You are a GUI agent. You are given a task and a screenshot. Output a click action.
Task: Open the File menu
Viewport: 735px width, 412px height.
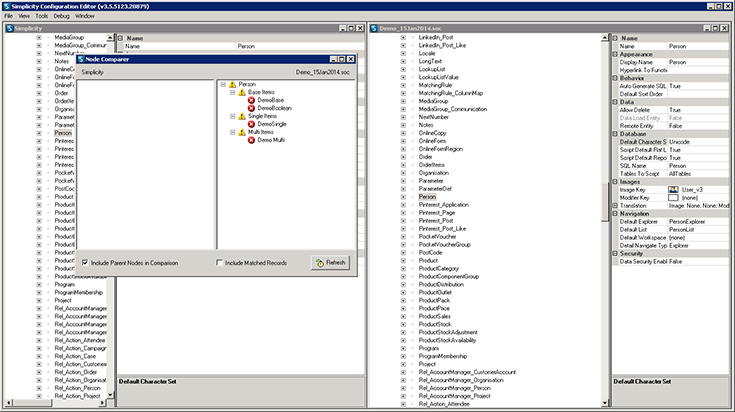pos(8,16)
